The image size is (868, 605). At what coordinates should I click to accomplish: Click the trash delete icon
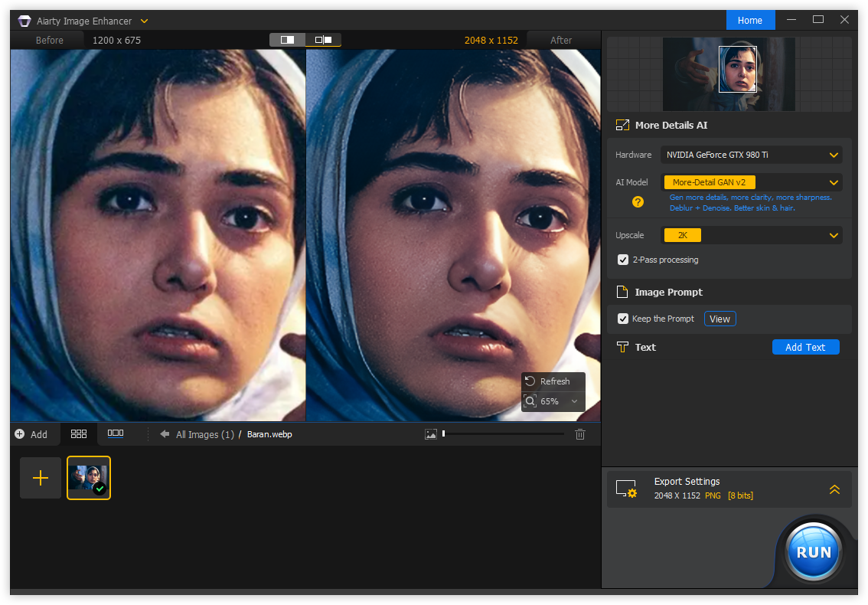(x=580, y=434)
